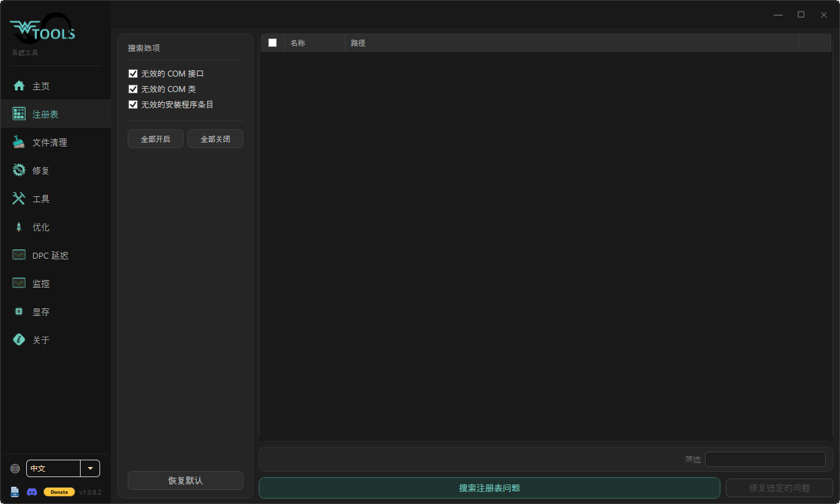The width and height of the screenshot is (840, 504).
Task: Click the Discord icon at bottom left
Action: click(32, 492)
